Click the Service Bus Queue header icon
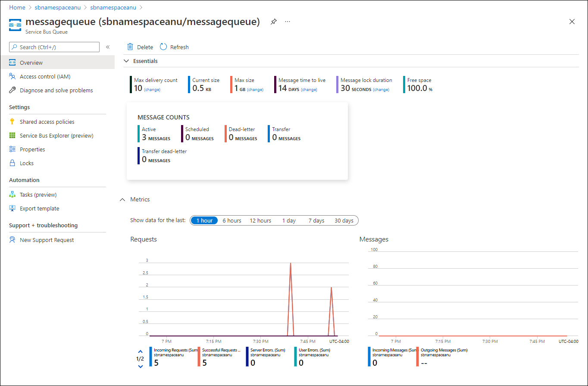The image size is (588, 386). [x=16, y=25]
